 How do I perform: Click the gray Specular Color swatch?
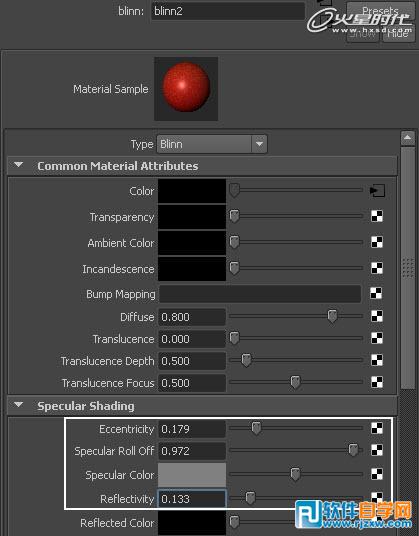point(192,475)
